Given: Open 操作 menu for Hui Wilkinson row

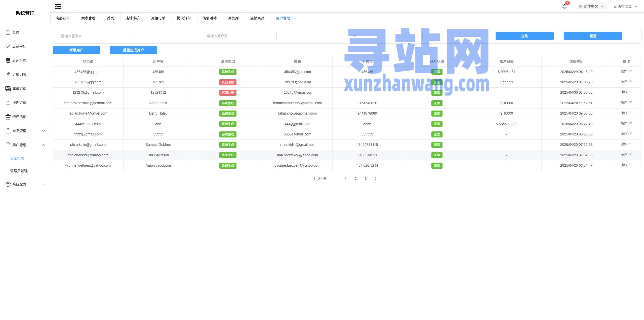Looking at the screenshot, I should pos(626,155).
